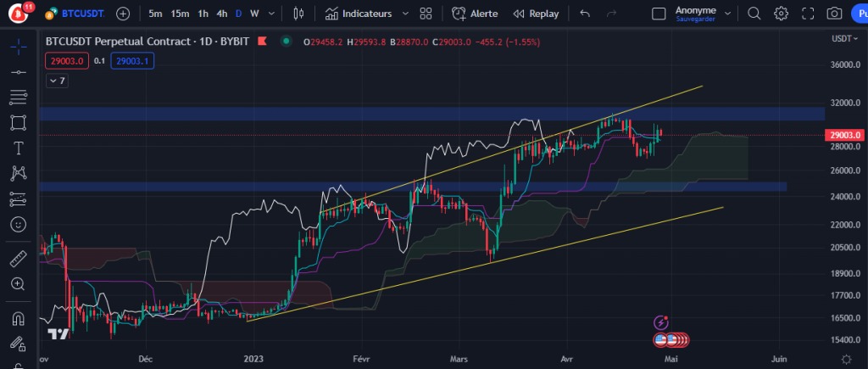Viewport: 868px width, 369px height.
Task: Expand the 7 indicators legend
Action: [57, 81]
